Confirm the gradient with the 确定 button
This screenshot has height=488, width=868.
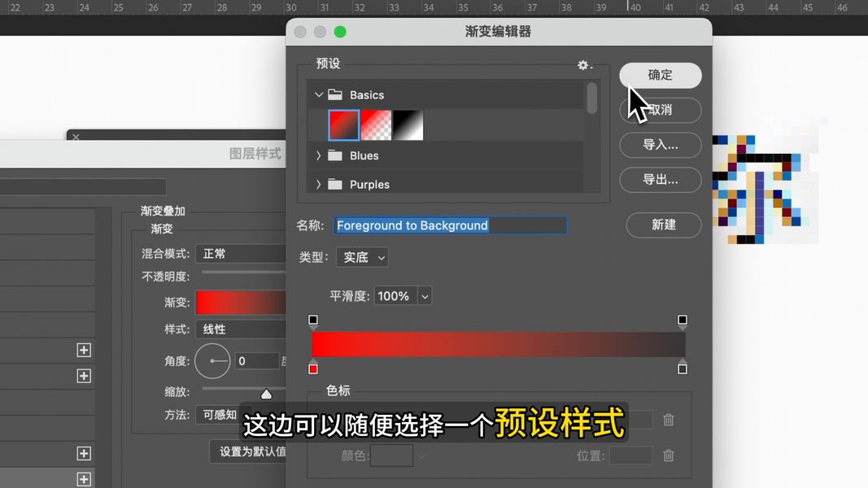[661, 76]
